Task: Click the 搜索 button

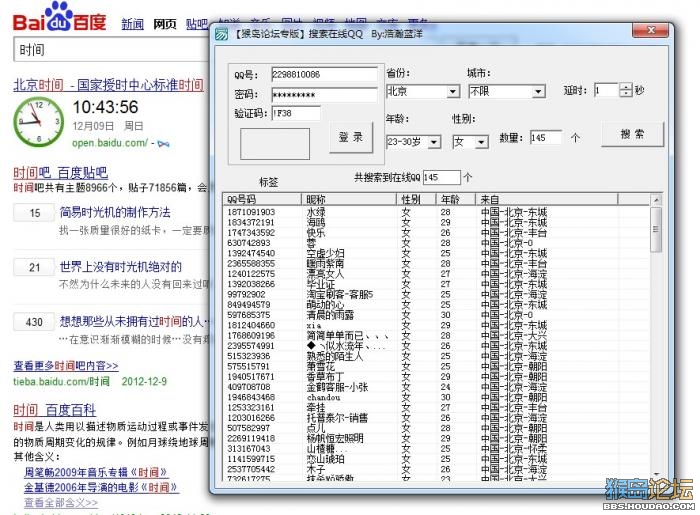Action: (633, 134)
